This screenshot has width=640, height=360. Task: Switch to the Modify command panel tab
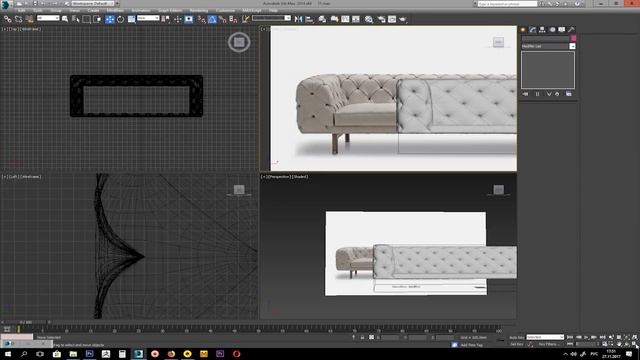pyautogui.click(x=533, y=29)
